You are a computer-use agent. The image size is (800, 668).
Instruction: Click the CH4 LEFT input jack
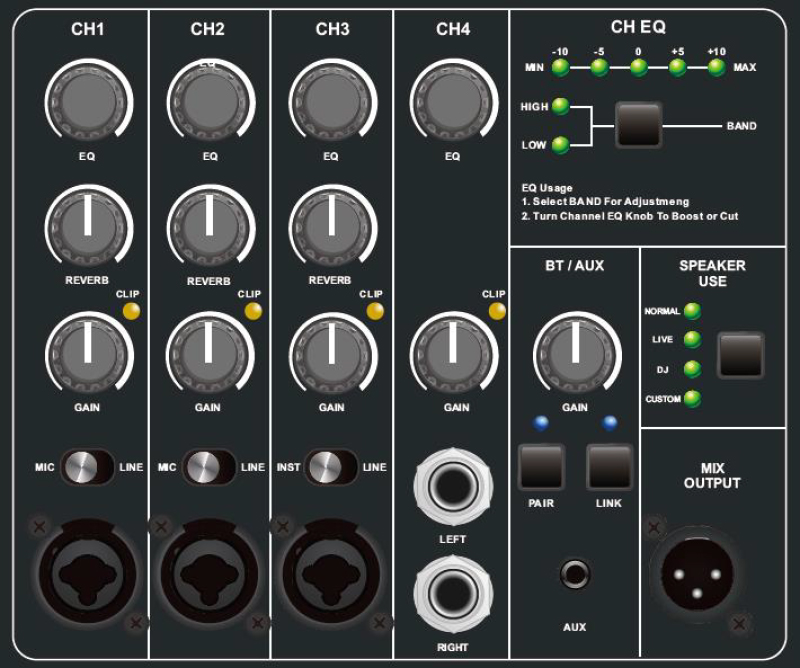[453, 486]
